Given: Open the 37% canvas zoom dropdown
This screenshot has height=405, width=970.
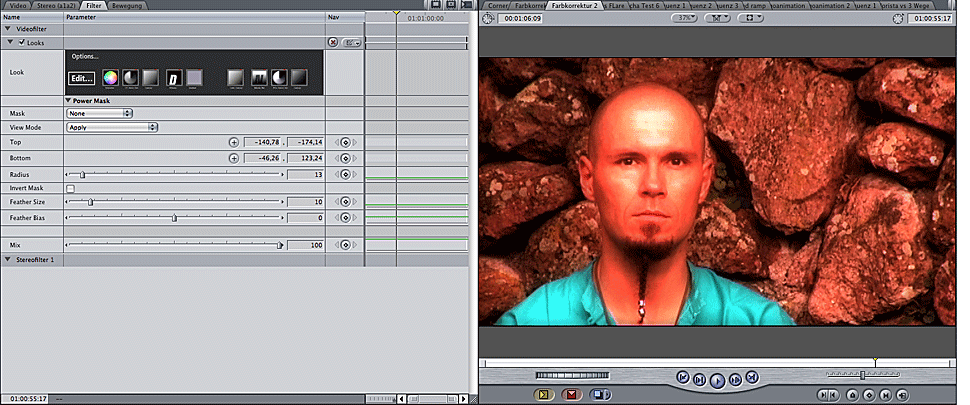Looking at the screenshot, I should click(x=683, y=18).
